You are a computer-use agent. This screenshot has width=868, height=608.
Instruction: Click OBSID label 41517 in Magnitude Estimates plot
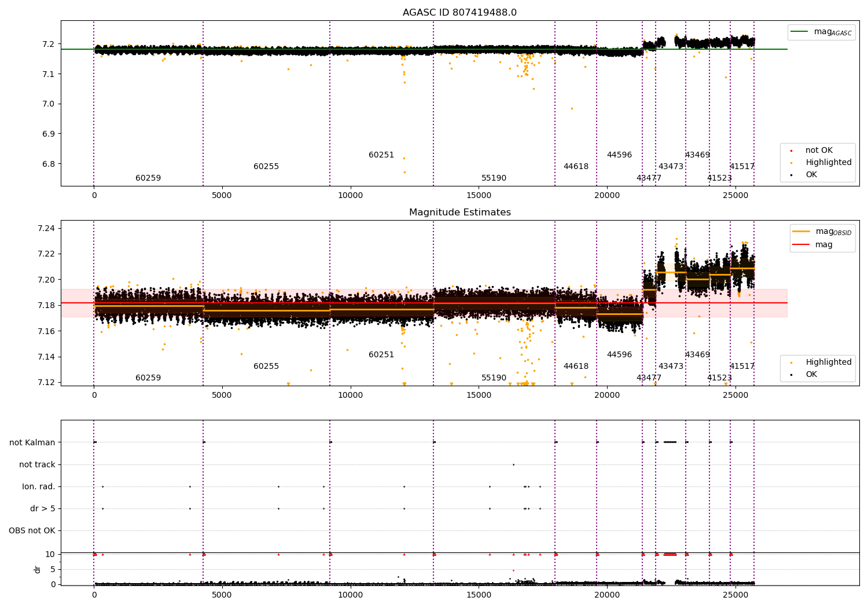[x=742, y=367]
